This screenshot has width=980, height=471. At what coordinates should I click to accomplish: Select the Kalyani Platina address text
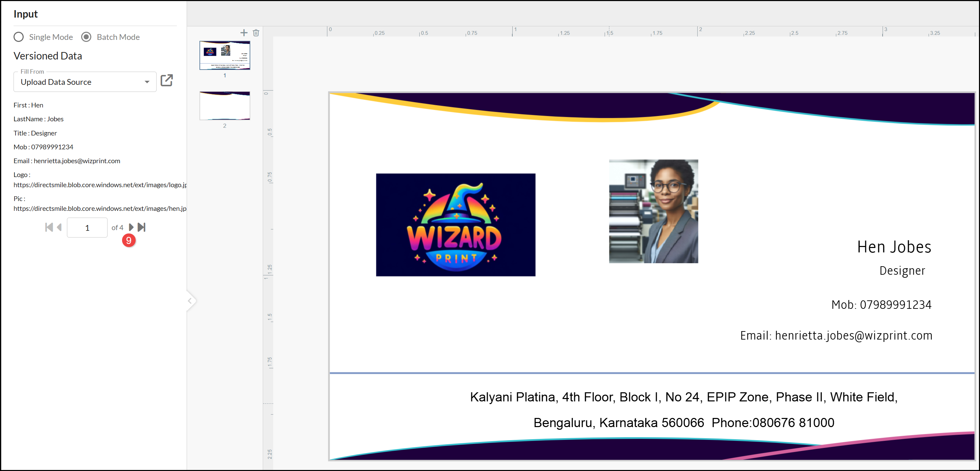coord(683,397)
